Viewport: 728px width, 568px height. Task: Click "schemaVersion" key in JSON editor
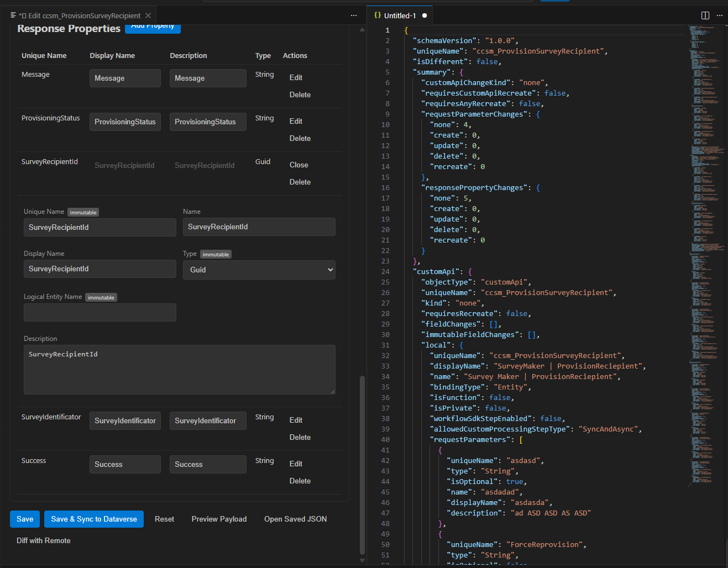coord(444,40)
